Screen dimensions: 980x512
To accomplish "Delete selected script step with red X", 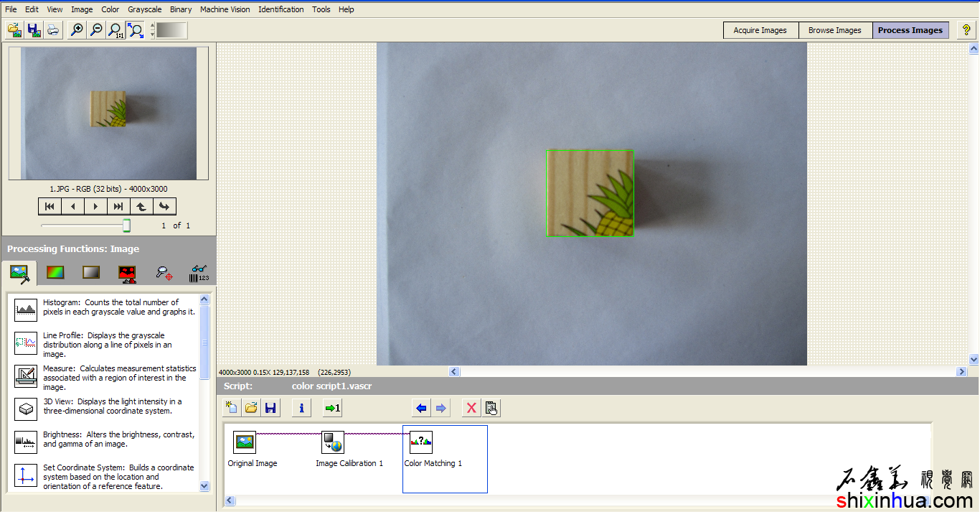I will [x=471, y=408].
